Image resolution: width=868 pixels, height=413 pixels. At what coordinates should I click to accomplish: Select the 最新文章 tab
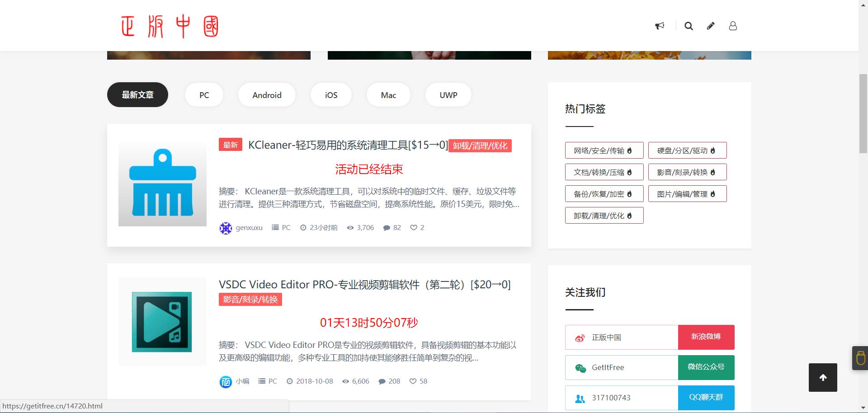137,95
